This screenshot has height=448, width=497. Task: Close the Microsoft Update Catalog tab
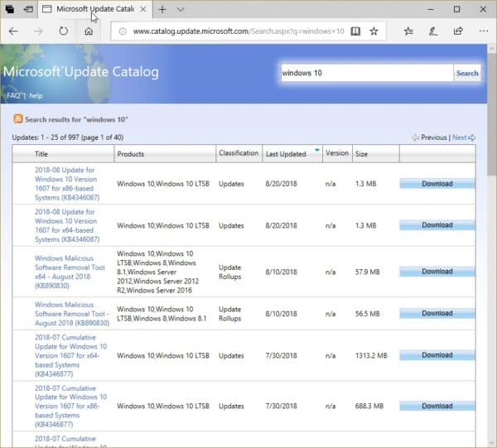pos(143,9)
